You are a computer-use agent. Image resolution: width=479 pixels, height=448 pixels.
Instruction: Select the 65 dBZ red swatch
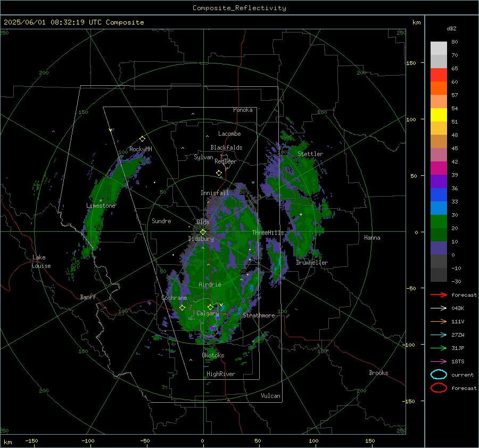pos(439,75)
